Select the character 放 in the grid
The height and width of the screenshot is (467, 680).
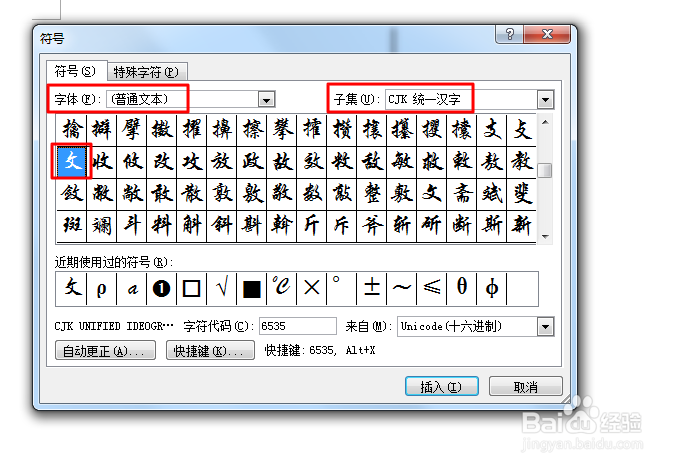(222, 162)
